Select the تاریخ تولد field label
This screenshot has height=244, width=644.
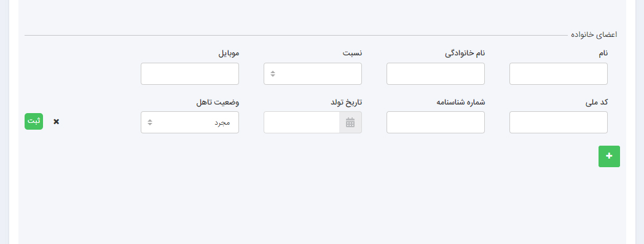347,102
